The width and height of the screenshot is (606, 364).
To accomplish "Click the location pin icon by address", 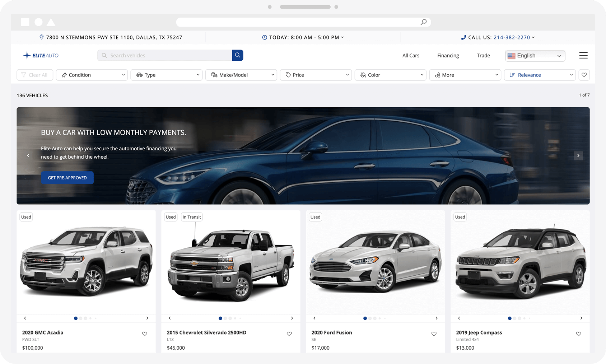I will pyautogui.click(x=42, y=37).
